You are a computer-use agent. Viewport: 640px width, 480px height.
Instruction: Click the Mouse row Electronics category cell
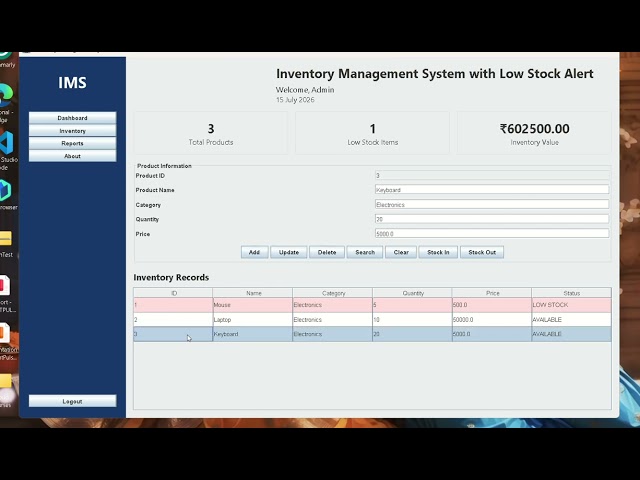coord(333,305)
